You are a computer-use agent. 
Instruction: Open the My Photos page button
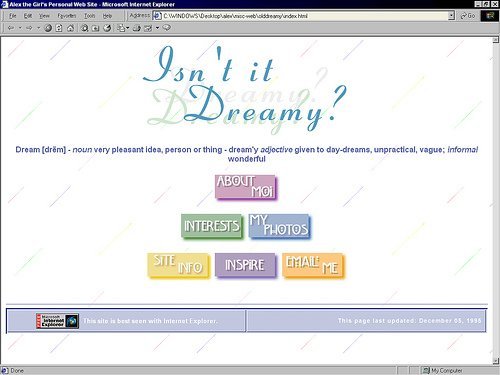[280, 226]
